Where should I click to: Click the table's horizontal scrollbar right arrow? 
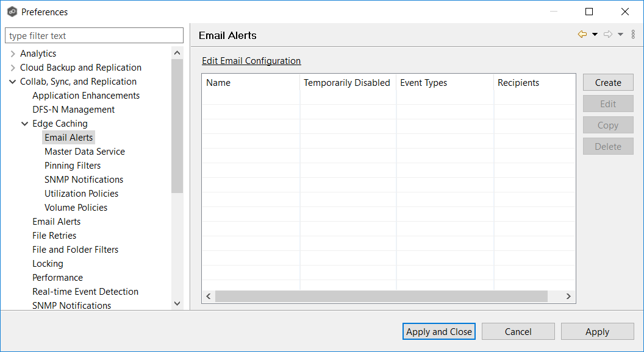pyautogui.click(x=568, y=297)
